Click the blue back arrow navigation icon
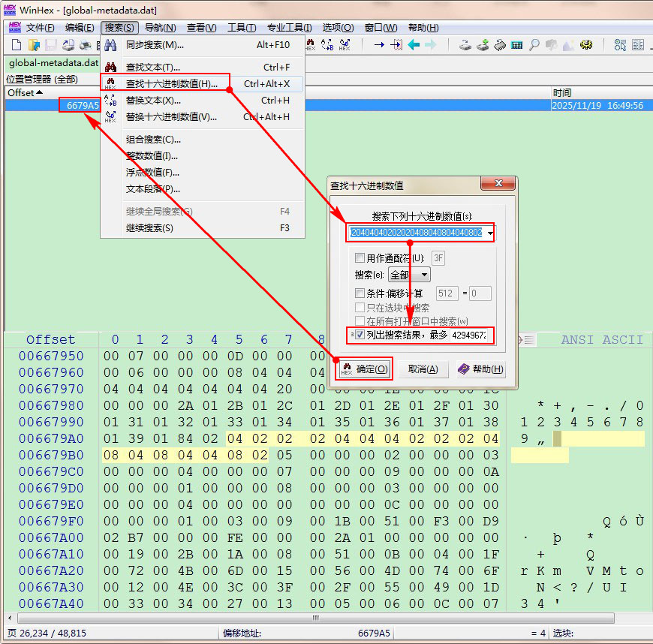This screenshot has width=653, height=644. [414, 45]
